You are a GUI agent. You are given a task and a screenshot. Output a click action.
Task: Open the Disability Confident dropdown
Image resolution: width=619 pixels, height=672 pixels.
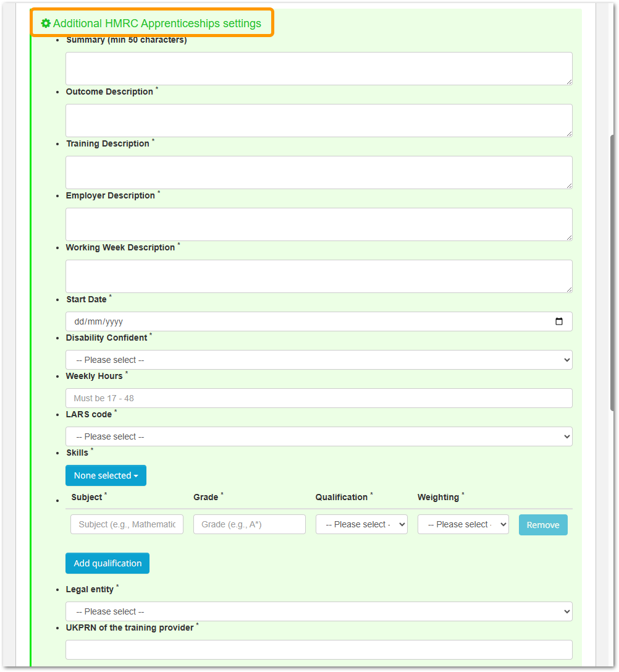tap(319, 360)
